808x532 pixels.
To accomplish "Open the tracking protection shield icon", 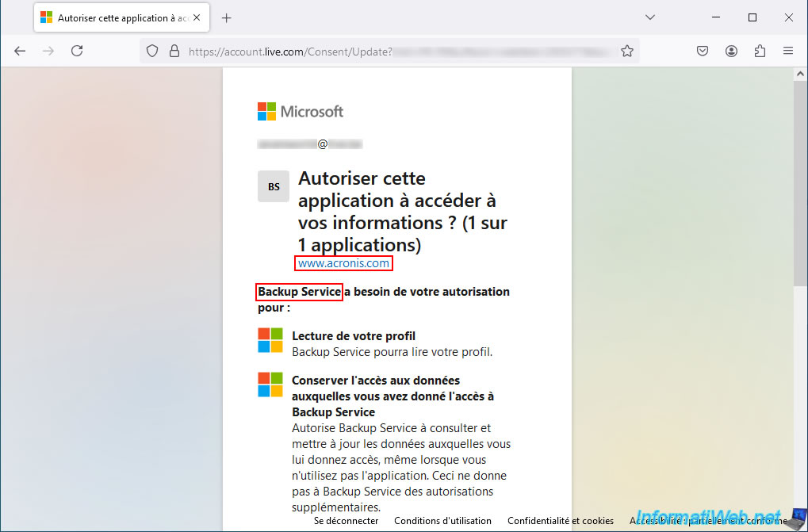I will click(x=152, y=51).
